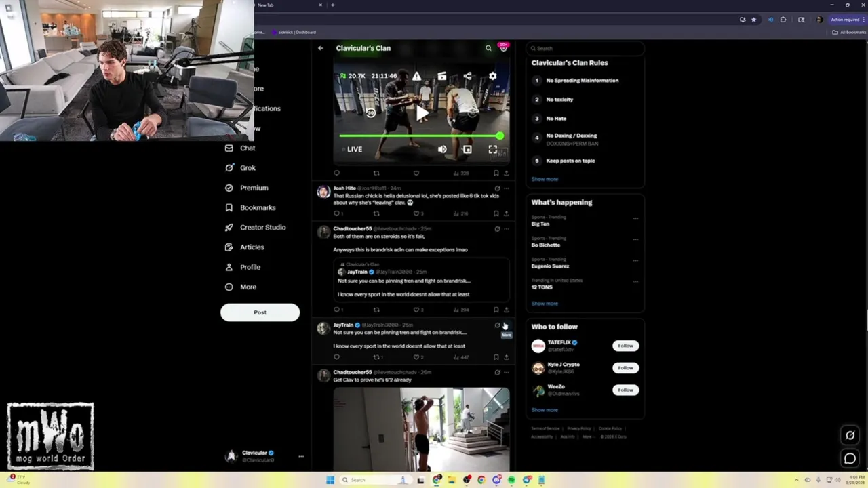Open Grok floating button at bottom right
Screen dimensions: 868x488
coord(850,435)
